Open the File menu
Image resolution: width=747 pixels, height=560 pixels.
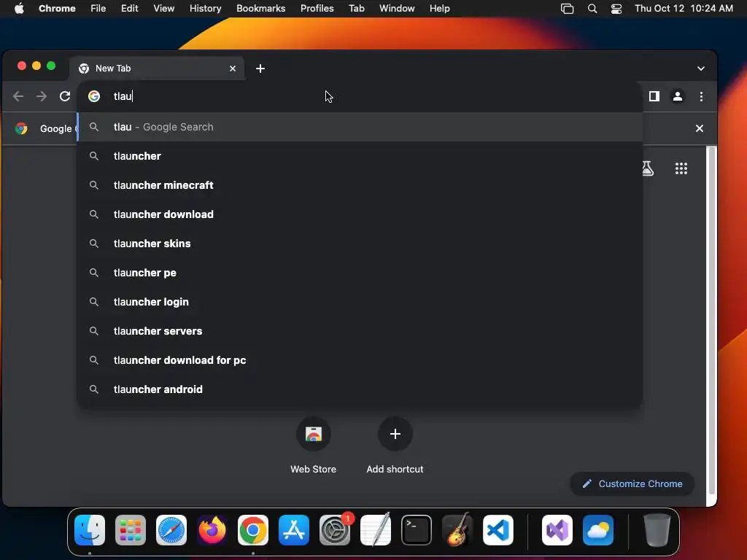tap(98, 9)
